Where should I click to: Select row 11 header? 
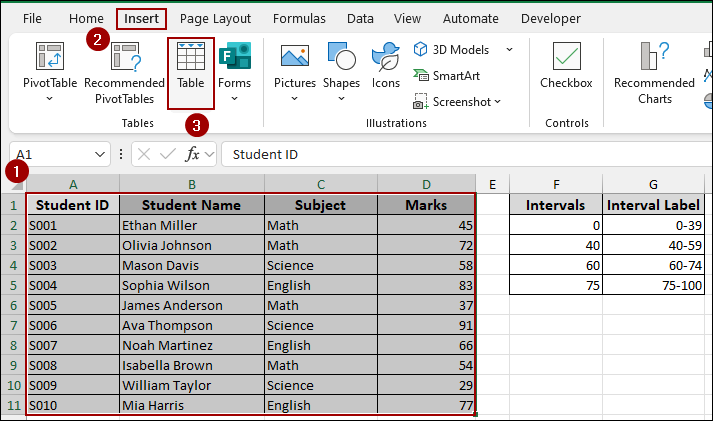(13, 405)
